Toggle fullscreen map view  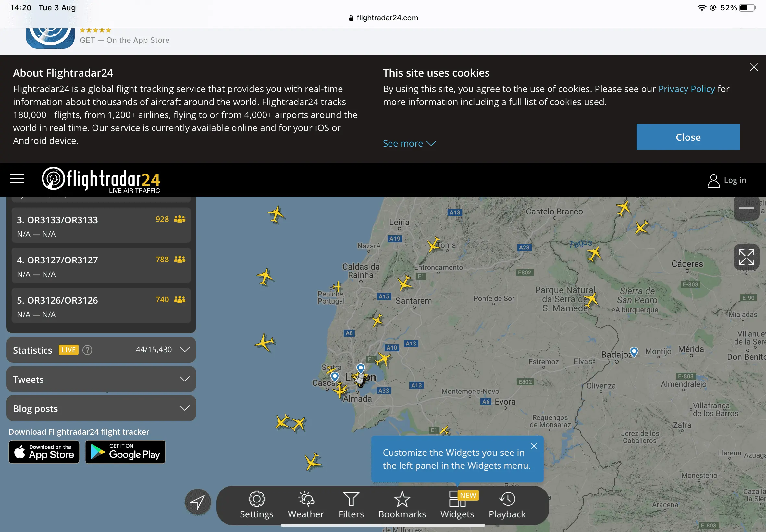[x=746, y=257]
